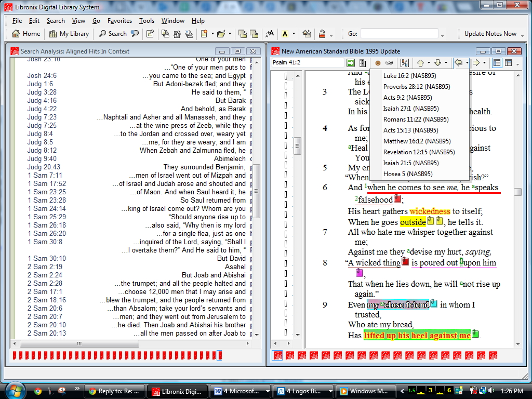Open the Favorites menu
Viewport: 532px width, 399px height.
click(x=120, y=21)
